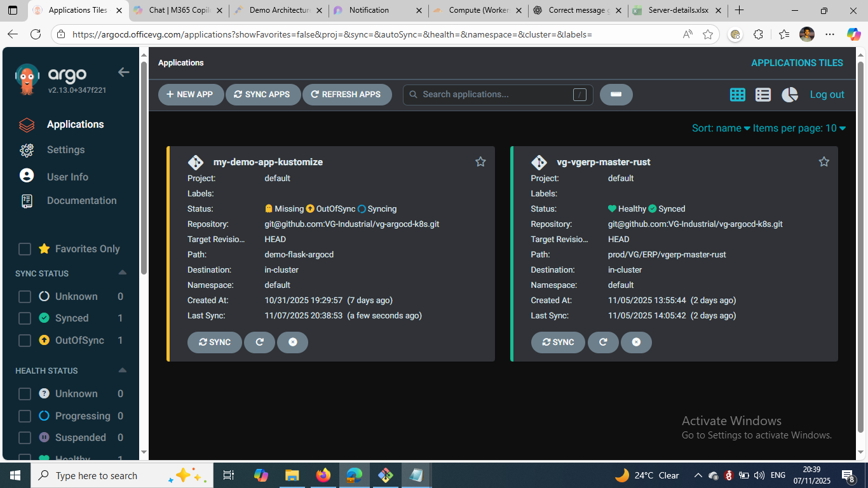
Task: Favorite the my-demo-app-kustomize star icon
Action: point(480,162)
